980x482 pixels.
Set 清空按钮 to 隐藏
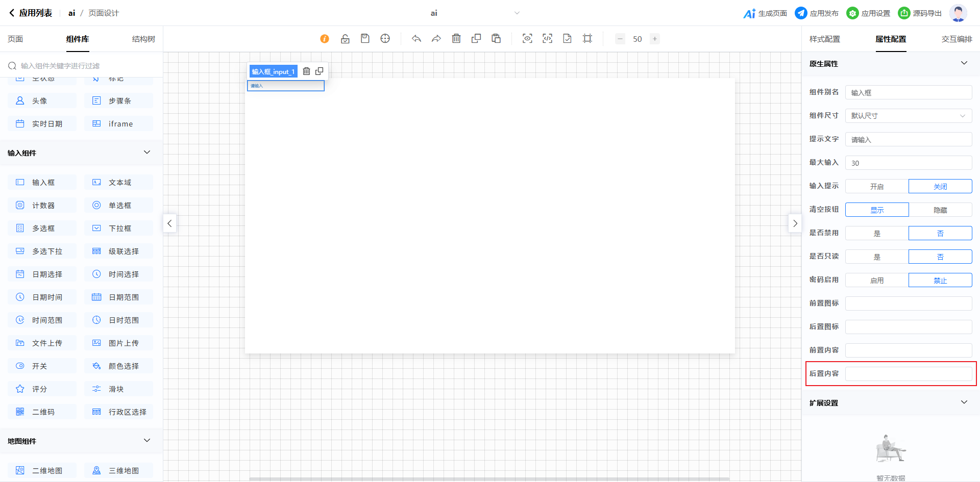(x=940, y=210)
